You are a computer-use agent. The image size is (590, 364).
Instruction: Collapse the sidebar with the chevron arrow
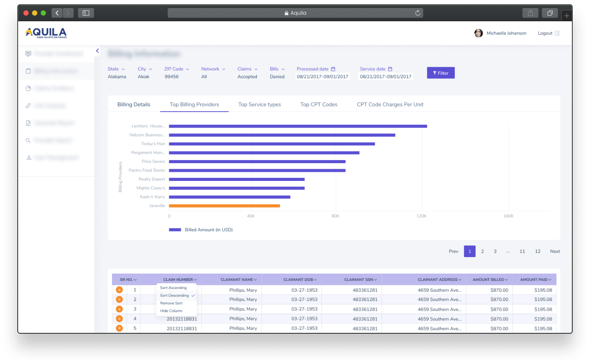click(97, 51)
